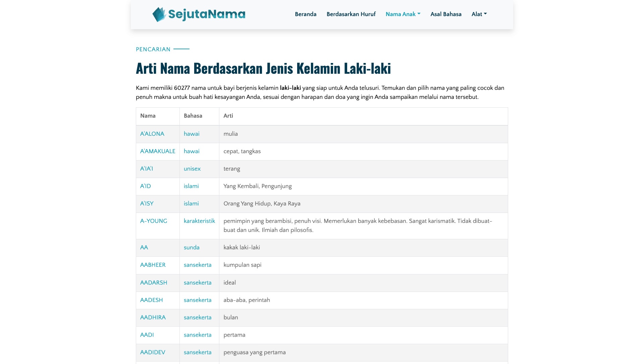644x364 pixels.
Task: Expand the Nama Anak dropdown
Action: [400, 14]
